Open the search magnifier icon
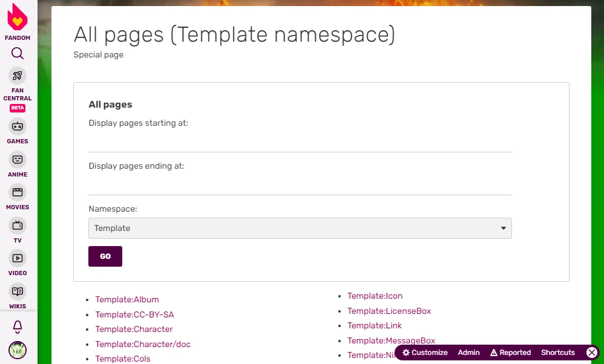Screen dimensions: 604x364 18,53
